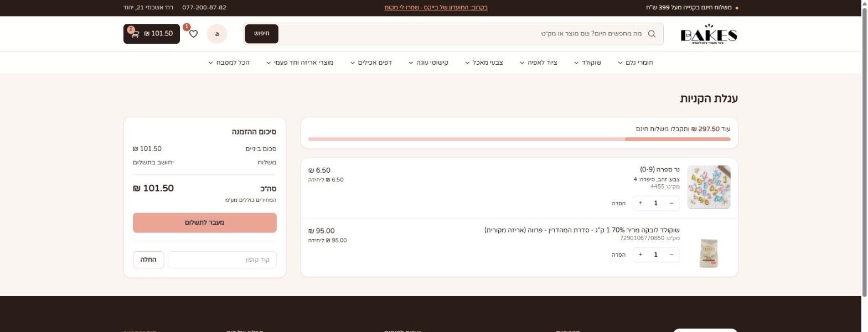
Task: Click the free shipping progress bar
Action: coord(519,139)
